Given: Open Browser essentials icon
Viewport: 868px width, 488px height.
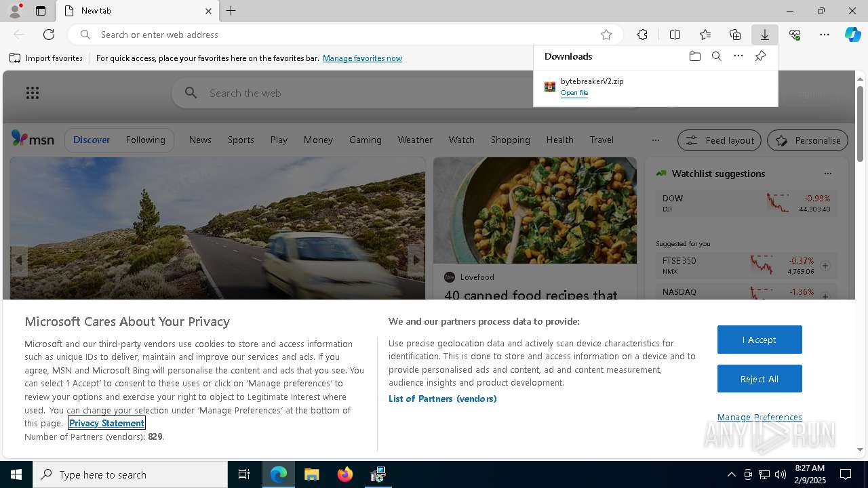Looking at the screenshot, I should click(x=795, y=35).
